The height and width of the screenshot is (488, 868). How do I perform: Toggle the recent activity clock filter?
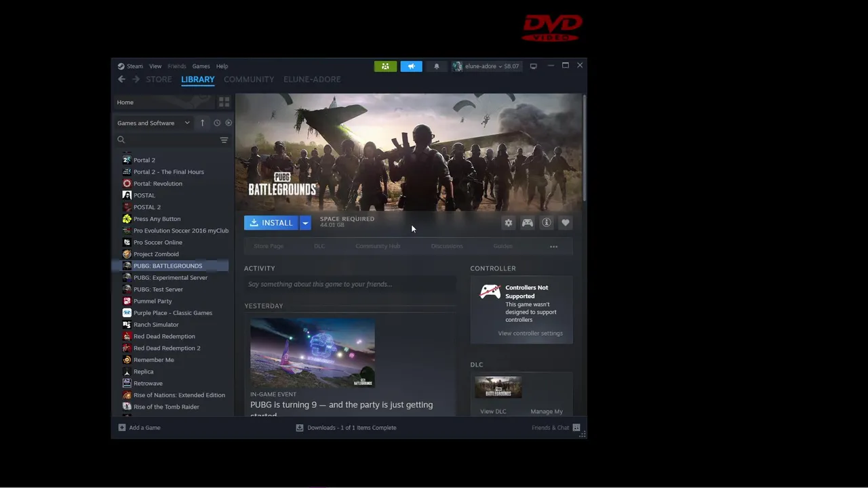pos(217,123)
